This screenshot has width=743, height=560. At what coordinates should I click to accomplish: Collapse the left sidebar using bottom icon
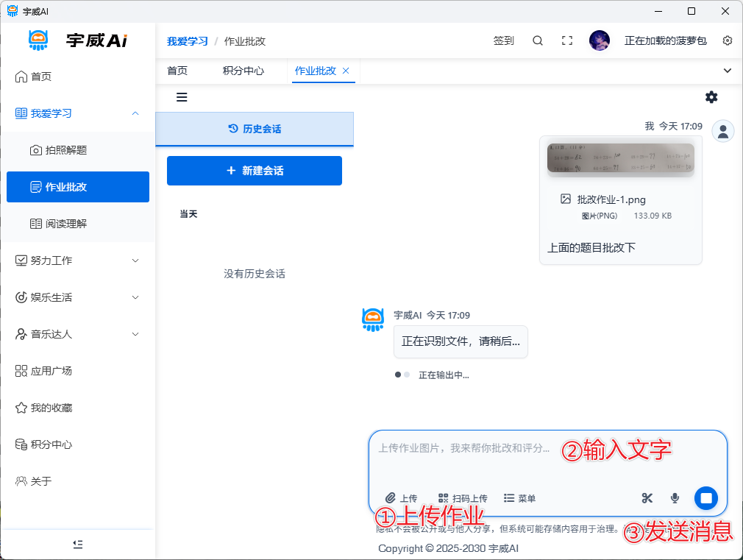(78, 544)
